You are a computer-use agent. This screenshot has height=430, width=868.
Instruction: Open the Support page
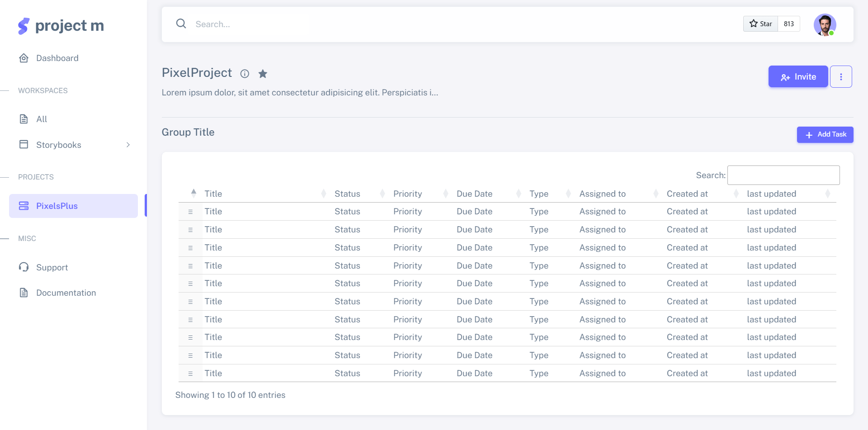pyautogui.click(x=52, y=268)
